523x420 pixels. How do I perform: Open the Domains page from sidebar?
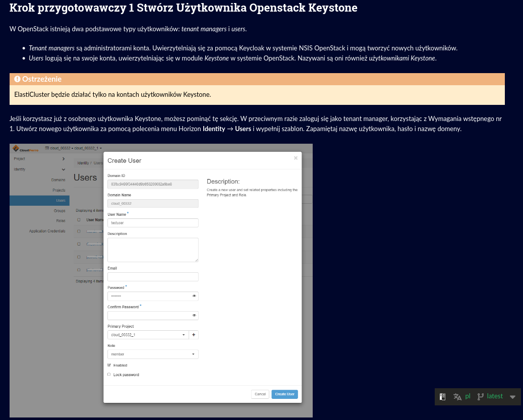coord(59,179)
